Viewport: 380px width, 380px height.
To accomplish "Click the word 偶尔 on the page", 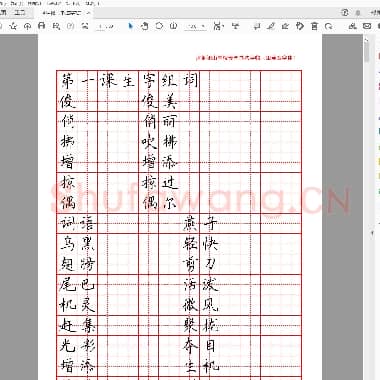I will [x=159, y=202].
